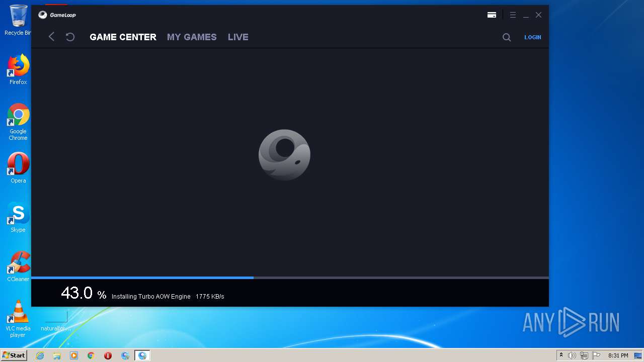The width and height of the screenshot is (644, 362).
Task: Select Firefox desktop shortcut
Action: [x=18, y=69]
